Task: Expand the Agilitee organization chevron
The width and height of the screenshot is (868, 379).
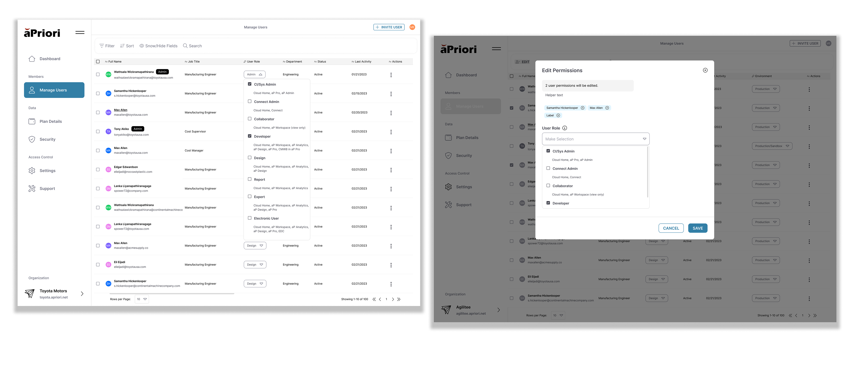Action: pyautogui.click(x=498, y=310)
